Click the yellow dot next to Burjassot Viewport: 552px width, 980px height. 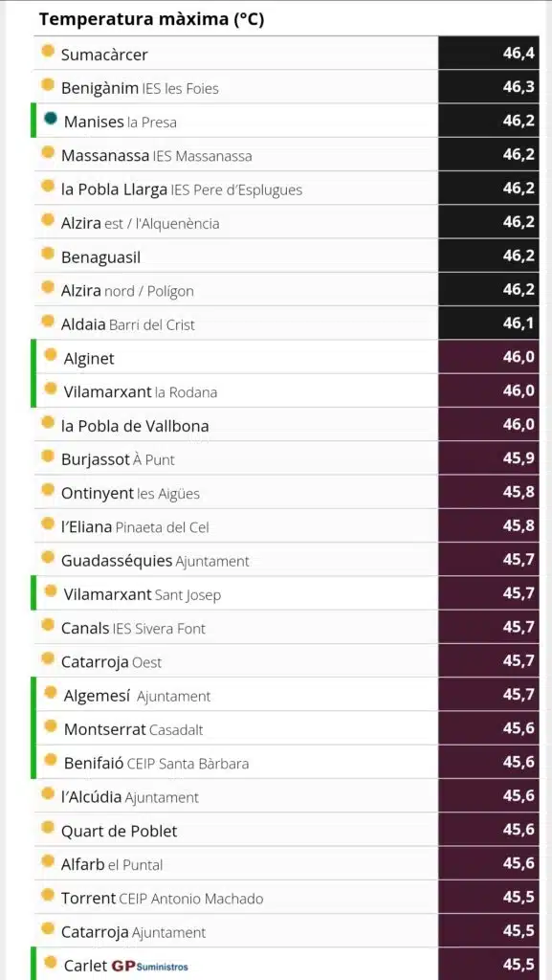(48, 456)
